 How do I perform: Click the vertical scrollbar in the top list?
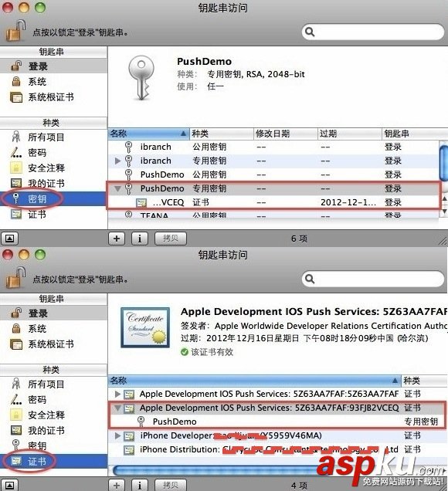point(443,162)
